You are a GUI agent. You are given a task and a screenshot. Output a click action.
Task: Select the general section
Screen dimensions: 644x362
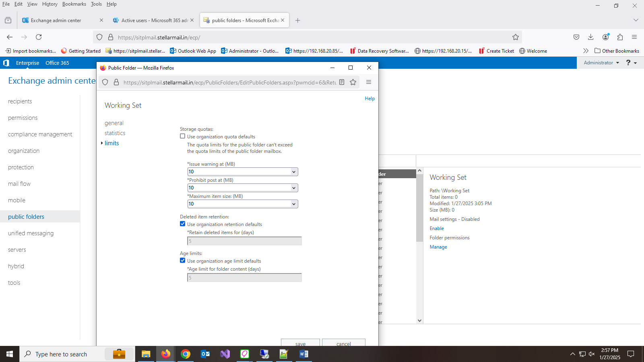[114, 123]
